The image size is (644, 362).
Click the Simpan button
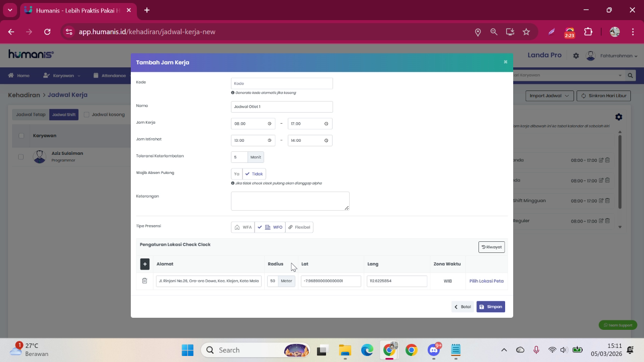491,307
